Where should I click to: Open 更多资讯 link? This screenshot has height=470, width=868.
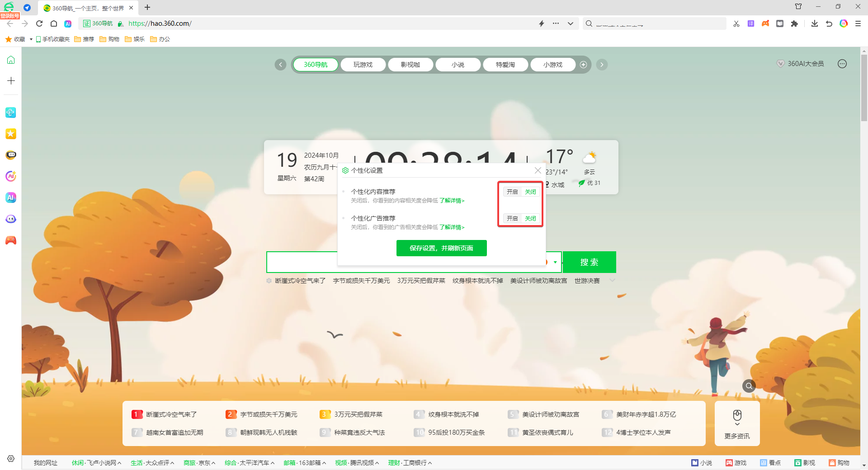coord(737,436)
